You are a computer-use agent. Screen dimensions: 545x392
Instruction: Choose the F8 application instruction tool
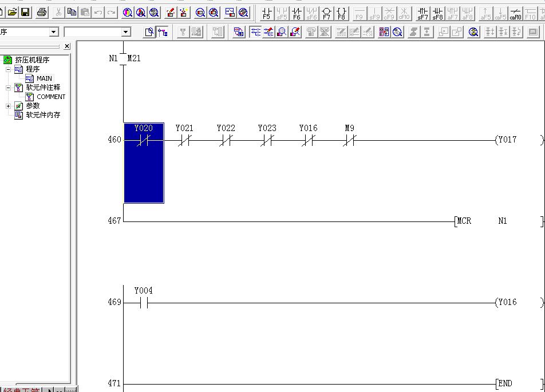tap(341, 13)
